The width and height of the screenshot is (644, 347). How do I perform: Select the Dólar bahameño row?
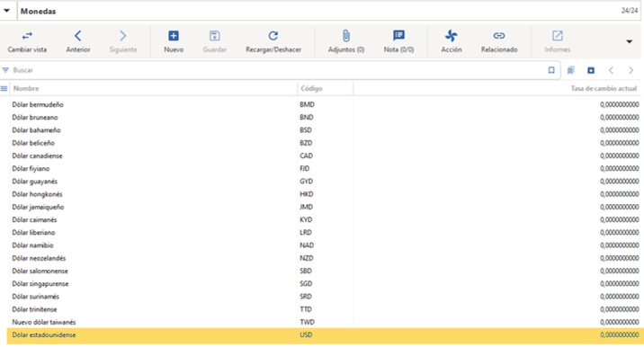324,130
